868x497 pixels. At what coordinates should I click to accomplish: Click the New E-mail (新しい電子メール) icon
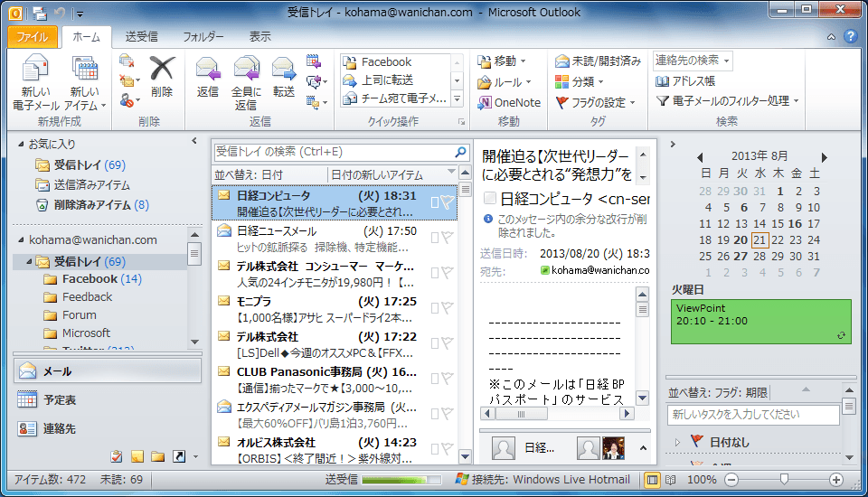(x=35, y=70)
